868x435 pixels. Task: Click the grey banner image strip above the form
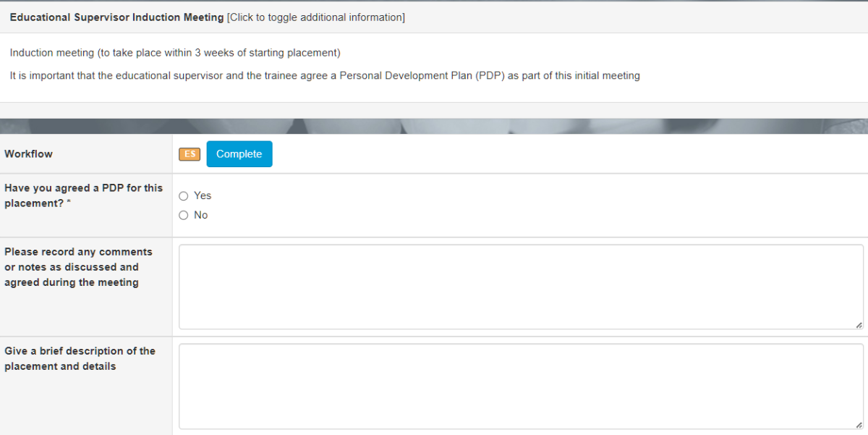pyautogui.click(x=434, y=126)
